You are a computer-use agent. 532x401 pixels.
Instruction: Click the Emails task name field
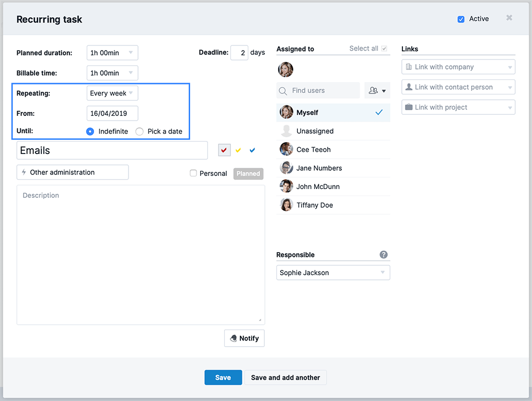tap(112, 150)
